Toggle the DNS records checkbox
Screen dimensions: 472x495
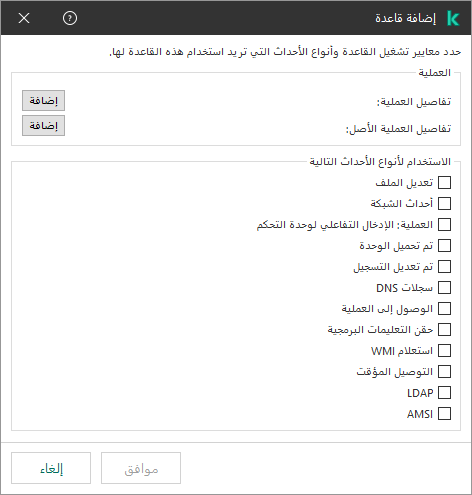pos(444,288)
